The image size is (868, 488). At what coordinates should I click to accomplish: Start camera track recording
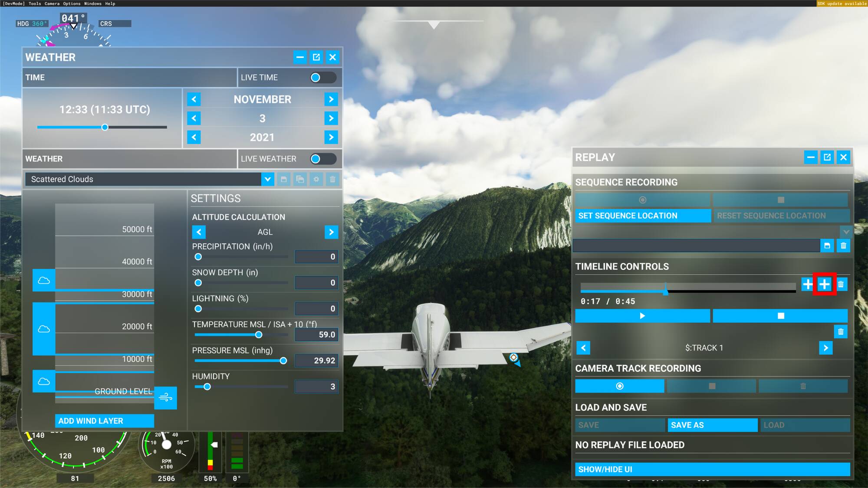[x=619, y=386]
